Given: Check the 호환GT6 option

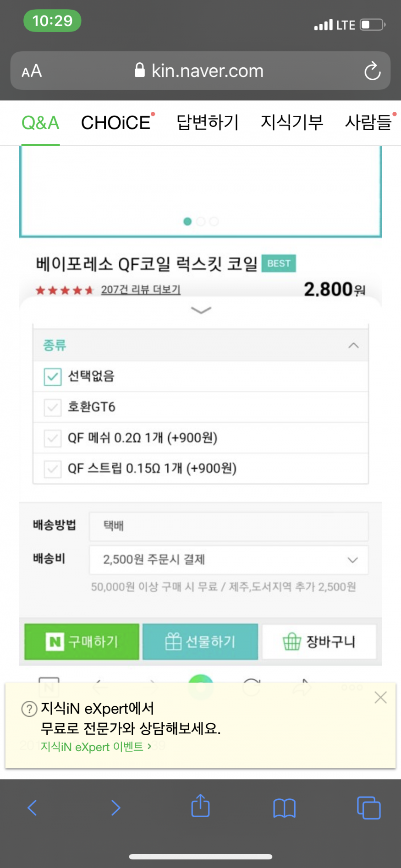Looking at the screenshot, I should 53,407.
